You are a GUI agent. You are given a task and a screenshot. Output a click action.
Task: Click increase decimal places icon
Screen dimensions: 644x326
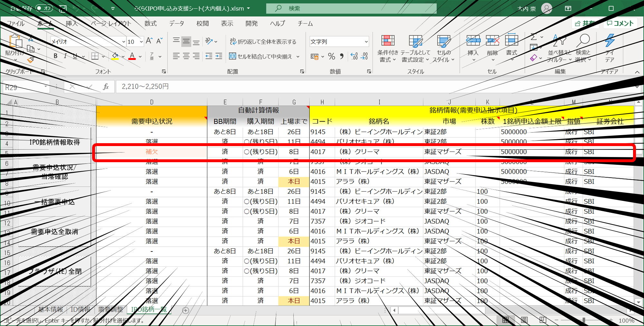pos(354,56)
